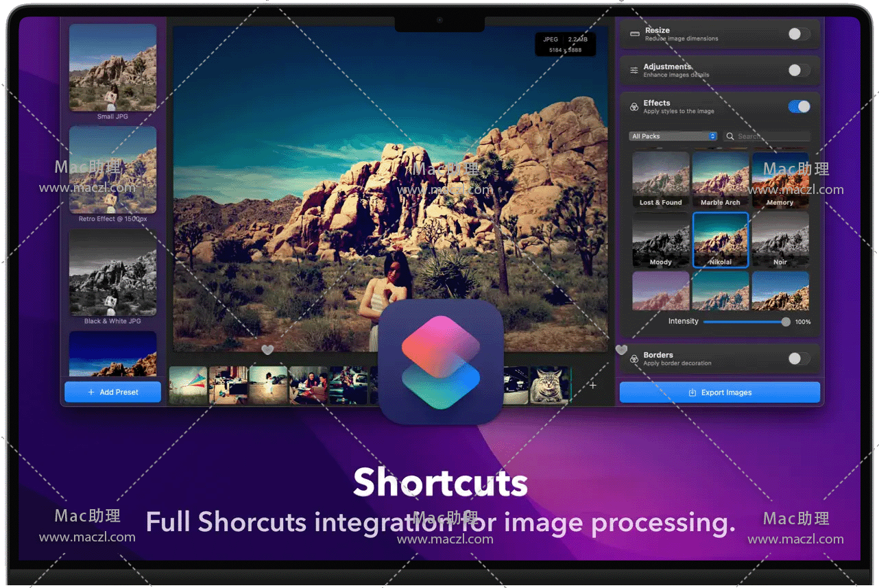Pick the Noir effect thumbnail
The width and height of the screenshot is (879, 588).
(780, 239)
